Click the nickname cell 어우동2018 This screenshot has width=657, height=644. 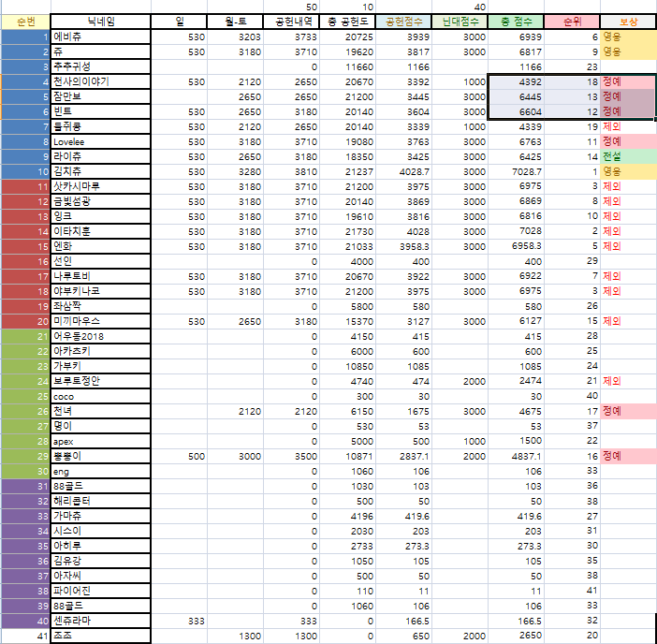100,335
